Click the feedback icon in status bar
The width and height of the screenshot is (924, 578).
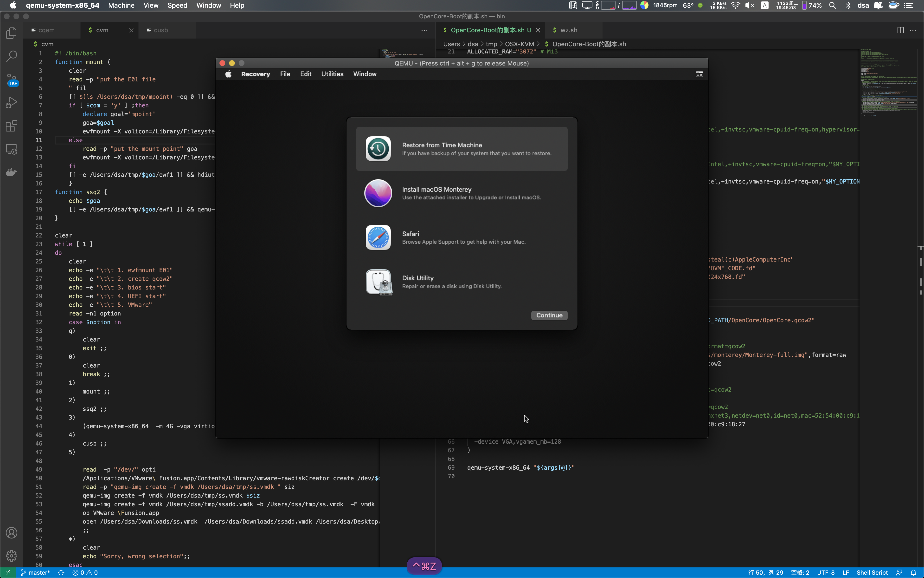pos(899,572)
